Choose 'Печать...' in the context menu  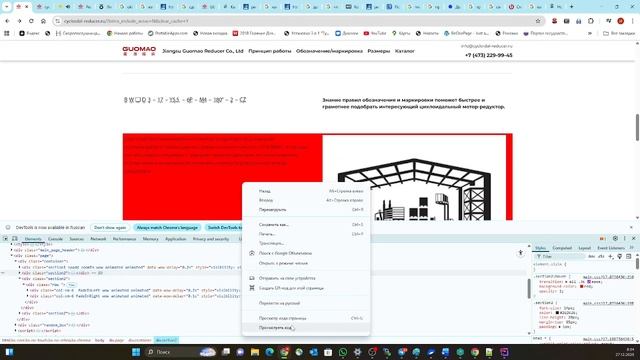(x=306, y=234)
